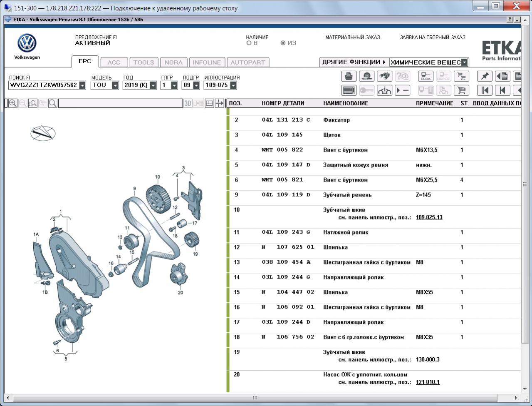
Task: Open the ELSA workshop link icon
Action: (x=426, y=76)
